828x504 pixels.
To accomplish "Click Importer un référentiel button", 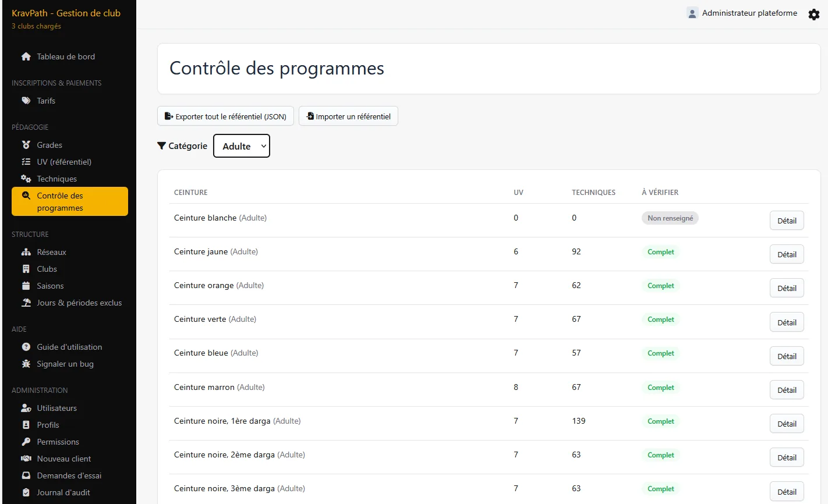I will pyautogui.click(x=349, y=116).
